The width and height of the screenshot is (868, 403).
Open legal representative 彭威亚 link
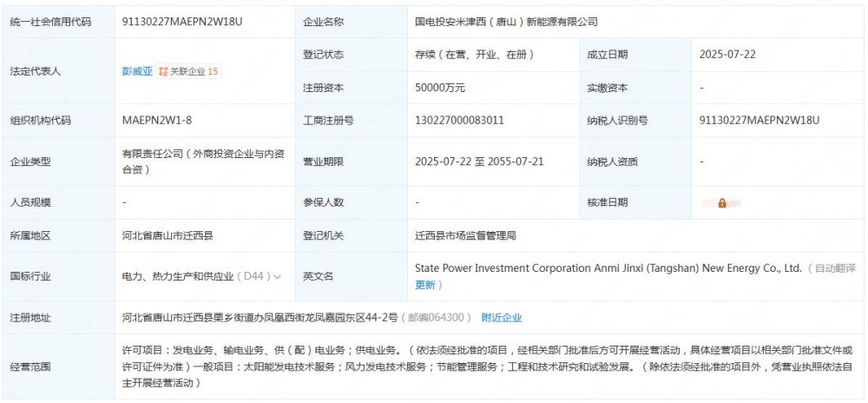click(x=137, y=71)
